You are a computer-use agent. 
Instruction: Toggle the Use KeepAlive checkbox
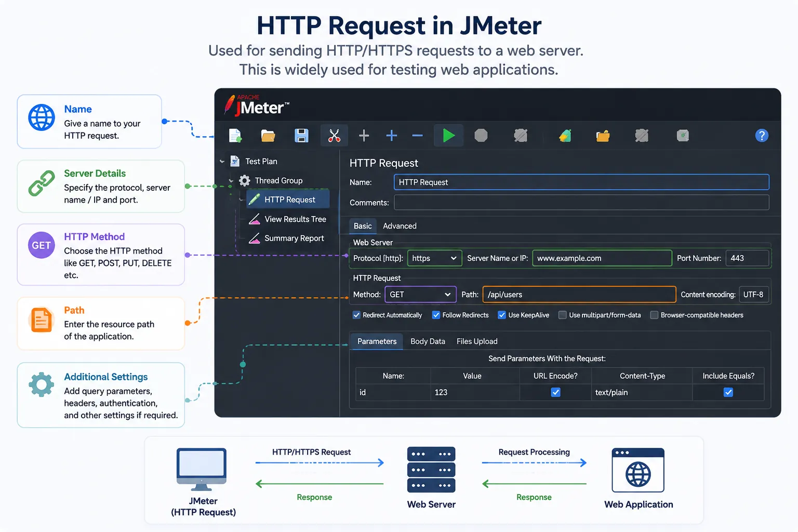point(502,315)
